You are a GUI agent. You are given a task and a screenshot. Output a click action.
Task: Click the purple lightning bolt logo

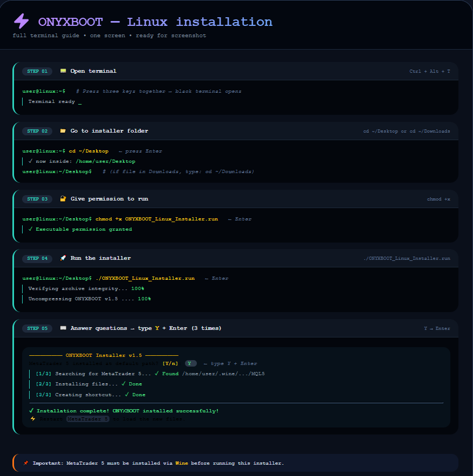click(21, 21)
